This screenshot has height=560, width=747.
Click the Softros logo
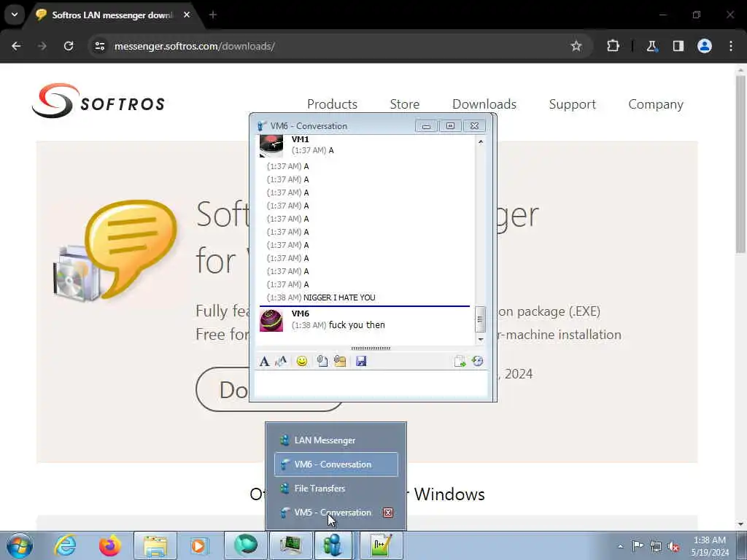[98, 101]
